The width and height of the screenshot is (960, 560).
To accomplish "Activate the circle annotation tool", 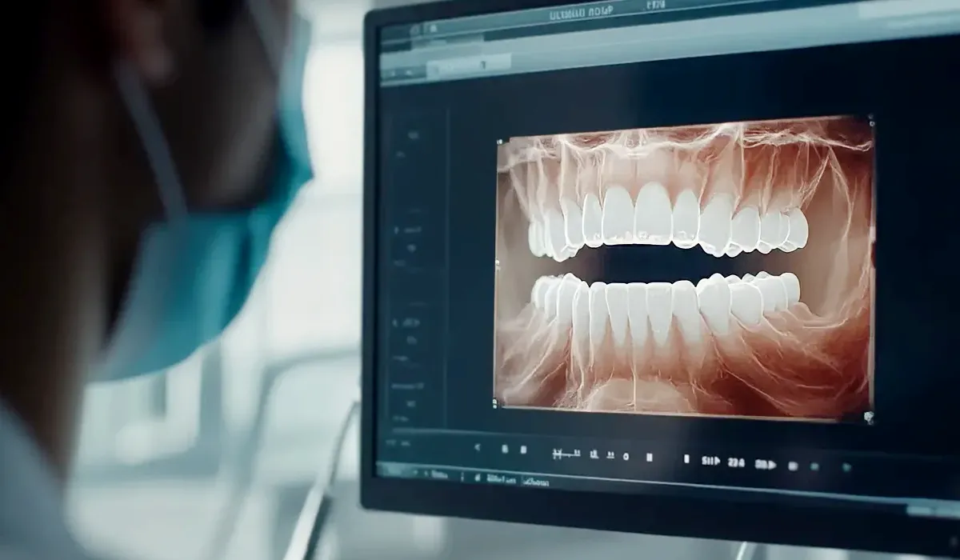I will [x=625, y=454].
